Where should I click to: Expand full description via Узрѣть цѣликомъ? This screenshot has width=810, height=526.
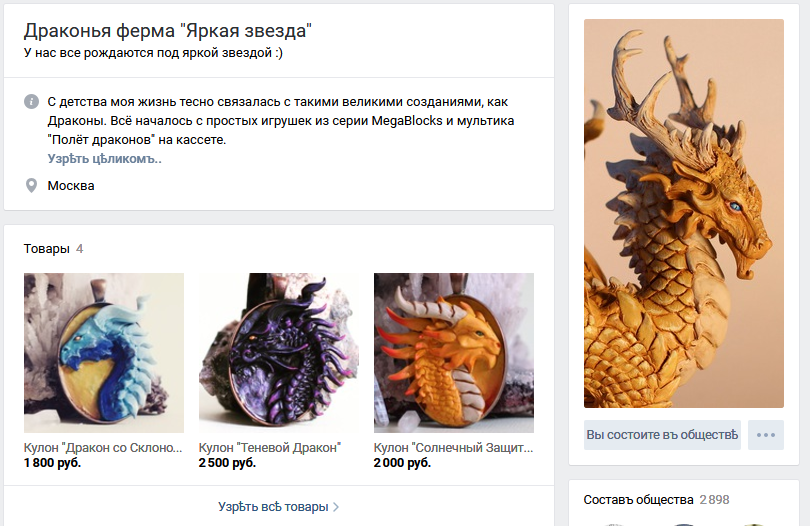pyautogui.click(x=104, y=159)
